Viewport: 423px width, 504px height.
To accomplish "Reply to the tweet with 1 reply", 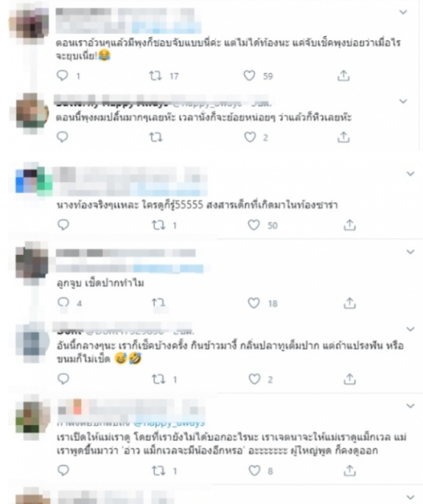I will (62, 76).
